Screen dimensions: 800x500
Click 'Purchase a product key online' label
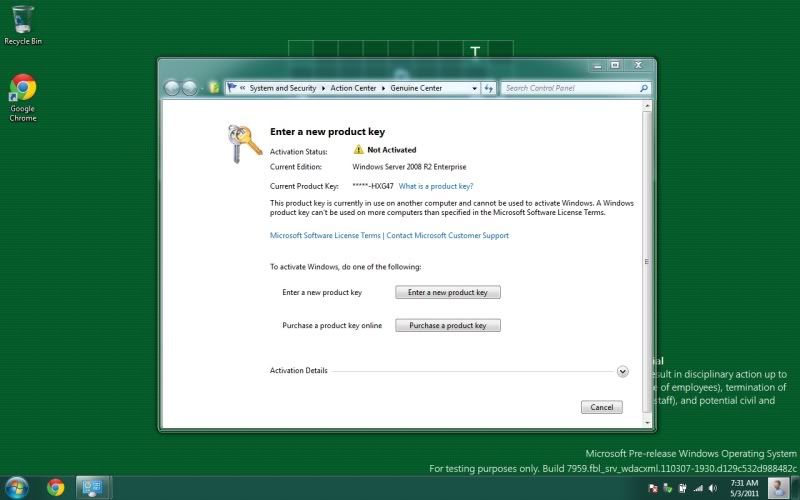(332, 326)
